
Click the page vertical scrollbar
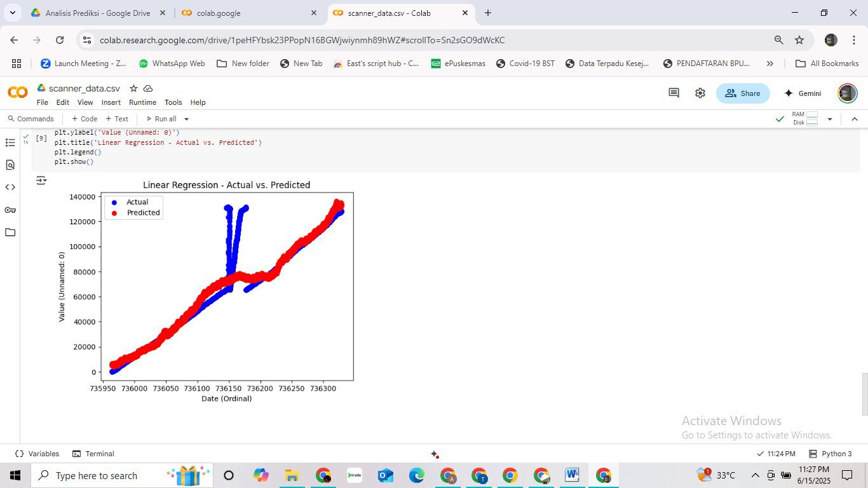[x=864, y=394]
